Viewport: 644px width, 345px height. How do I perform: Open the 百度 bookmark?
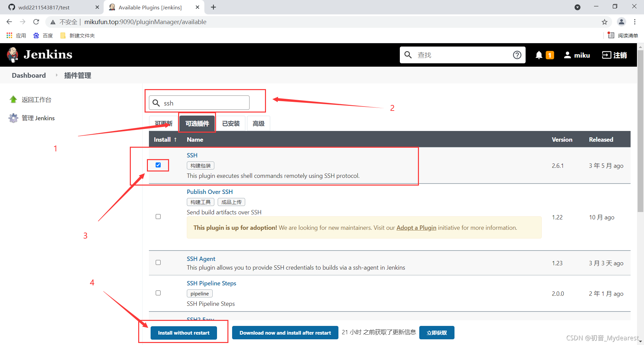pos(43,36)
